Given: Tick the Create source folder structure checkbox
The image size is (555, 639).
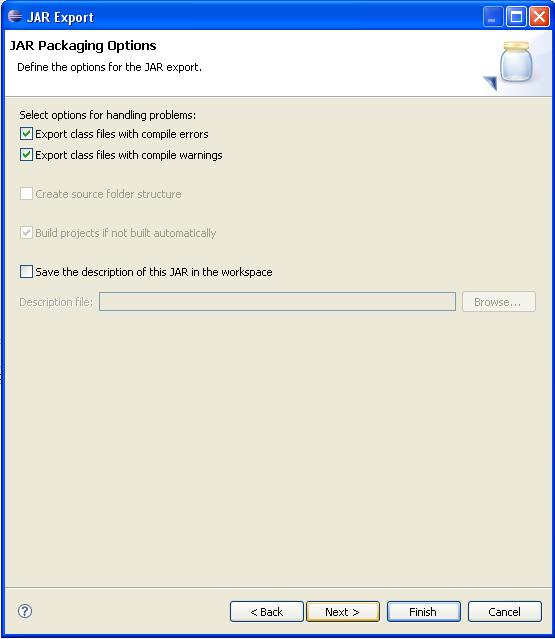Looking at the screenshot, I should pos(26,194).
